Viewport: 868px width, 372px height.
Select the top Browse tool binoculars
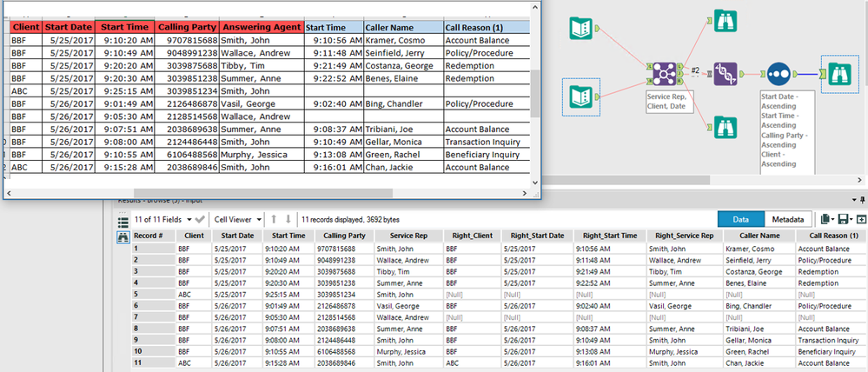pos(725,21)
